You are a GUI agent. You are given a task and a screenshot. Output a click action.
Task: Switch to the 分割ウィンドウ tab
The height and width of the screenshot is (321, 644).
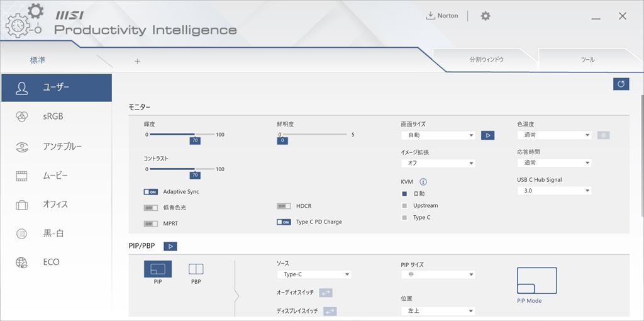pos(486,60)
